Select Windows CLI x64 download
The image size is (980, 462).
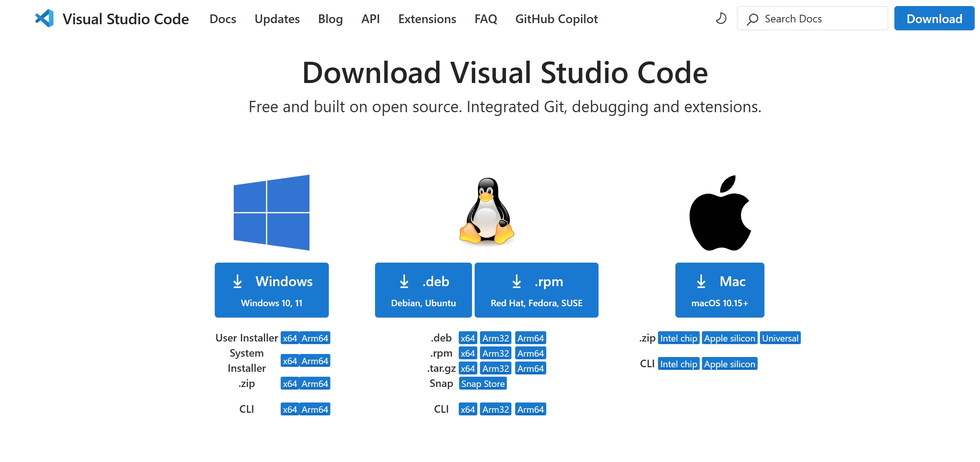[289, 409]
